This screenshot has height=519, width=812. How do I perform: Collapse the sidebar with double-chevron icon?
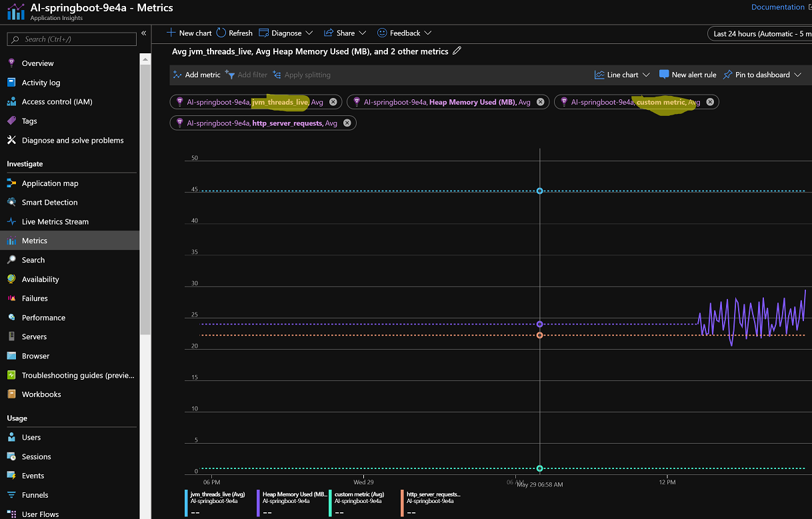coord(143,33)
